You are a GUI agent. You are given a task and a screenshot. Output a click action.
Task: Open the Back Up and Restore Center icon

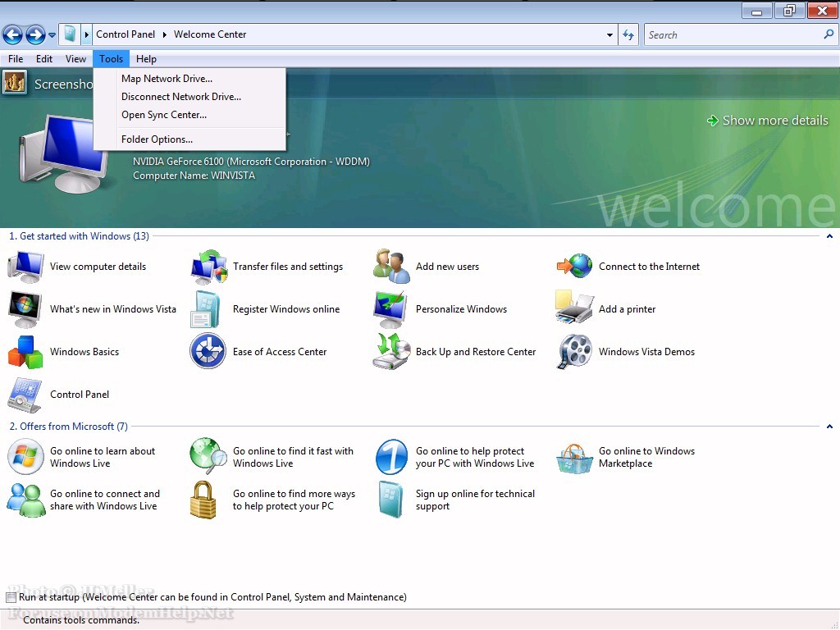(391, 351)
